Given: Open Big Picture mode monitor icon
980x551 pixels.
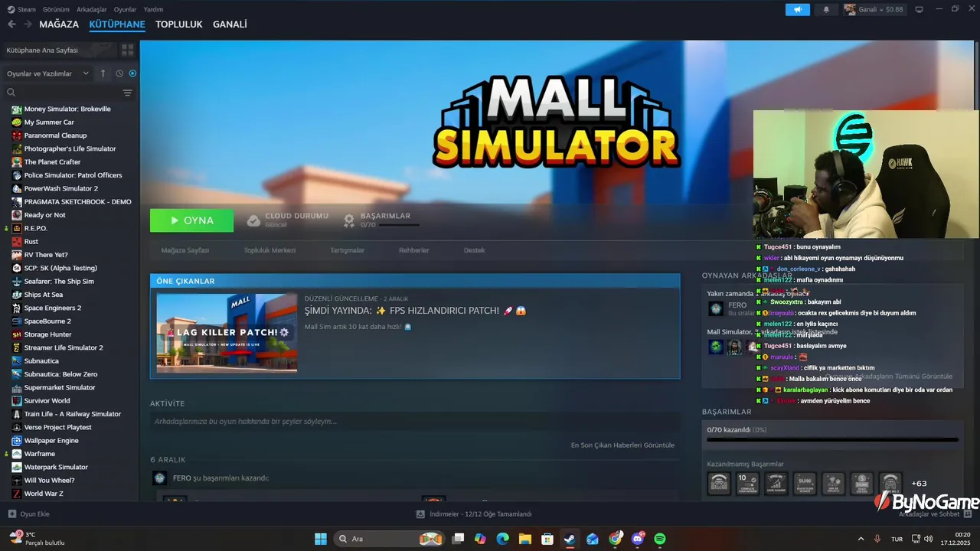Looking at the screenshot, I should [919, 9].
